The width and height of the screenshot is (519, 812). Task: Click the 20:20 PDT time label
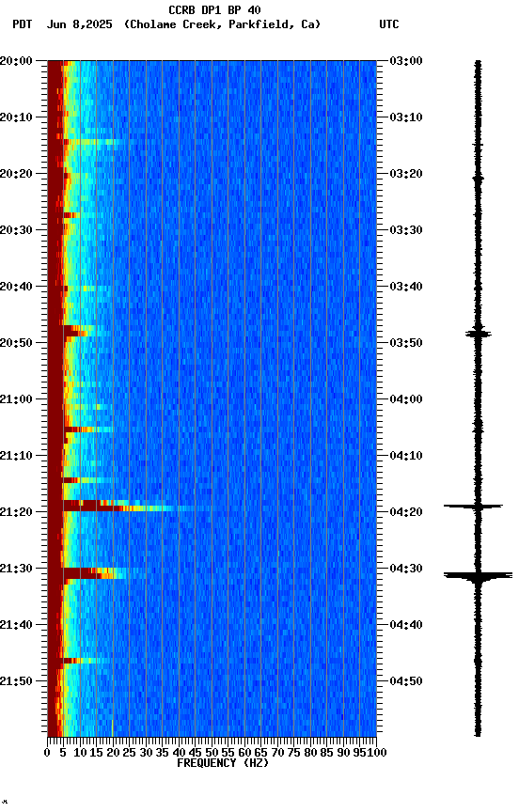tap(16, 174)
